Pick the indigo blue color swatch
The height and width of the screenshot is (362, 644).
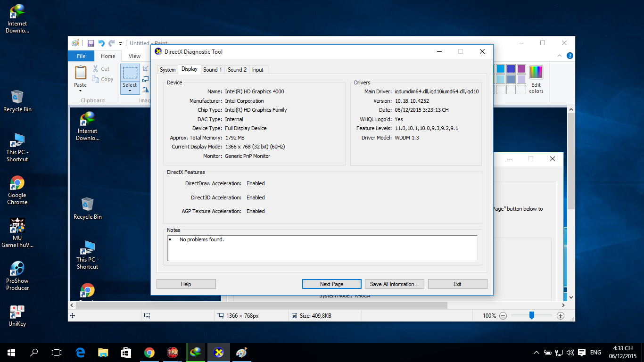511,69
